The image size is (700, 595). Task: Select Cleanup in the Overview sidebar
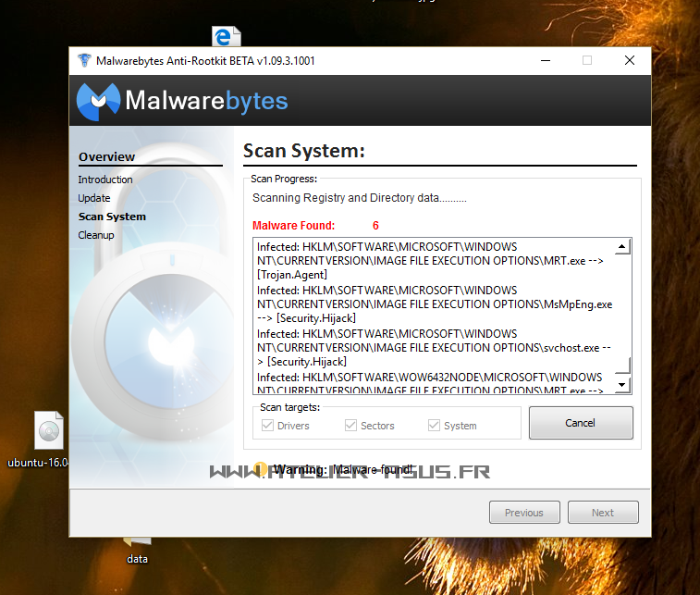click(x=96, y=235)
